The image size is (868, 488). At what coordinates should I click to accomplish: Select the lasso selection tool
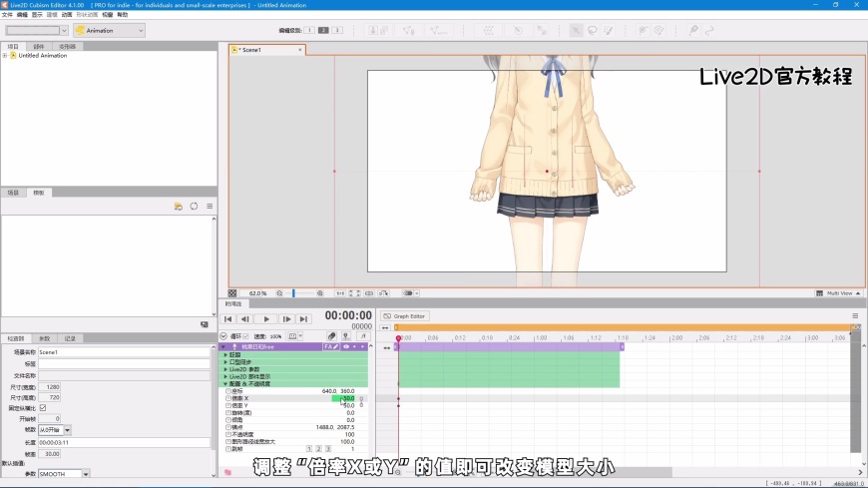(593, 31)
